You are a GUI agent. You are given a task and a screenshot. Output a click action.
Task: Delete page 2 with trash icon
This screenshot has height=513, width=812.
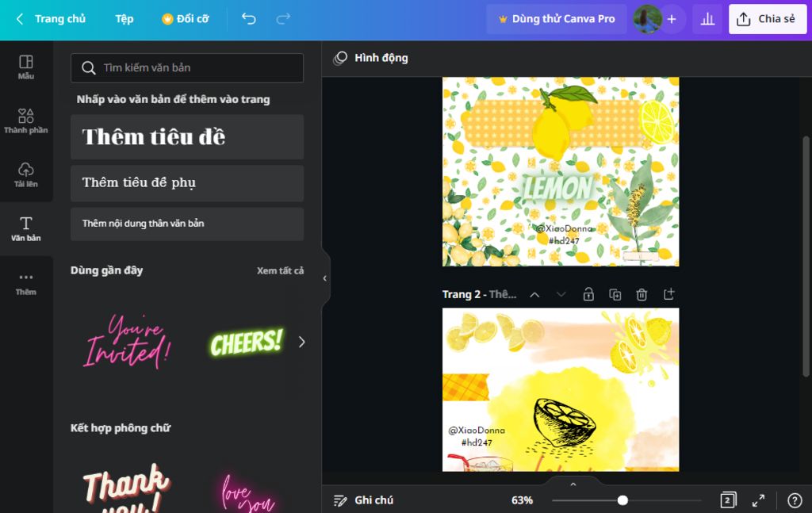coord(642,294)
